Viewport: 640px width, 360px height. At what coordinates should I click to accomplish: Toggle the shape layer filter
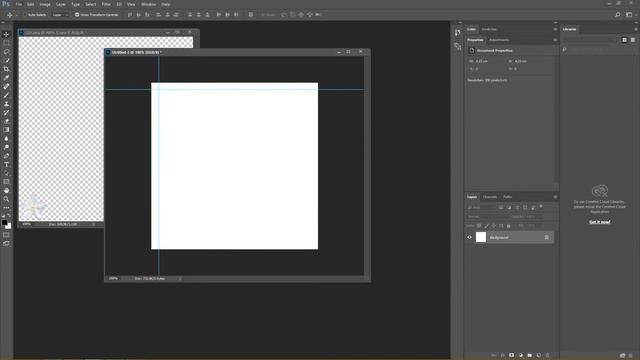tap(525, 208)
